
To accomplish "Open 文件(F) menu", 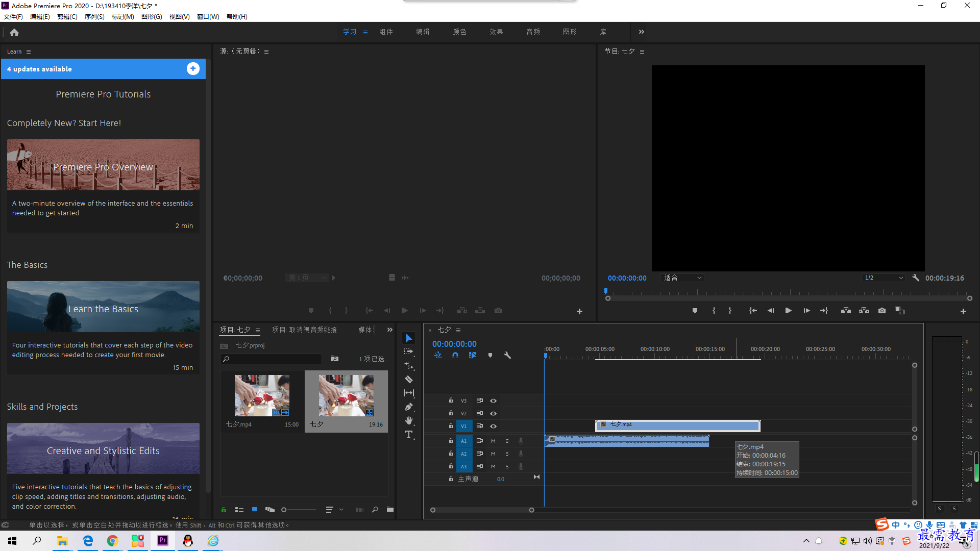I will (13, 16).
